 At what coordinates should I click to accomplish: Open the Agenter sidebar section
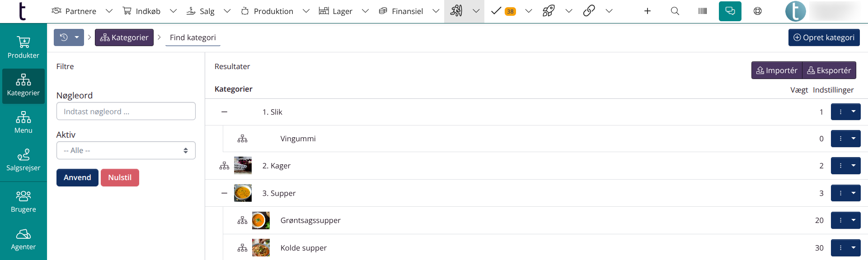pos(23,239)
